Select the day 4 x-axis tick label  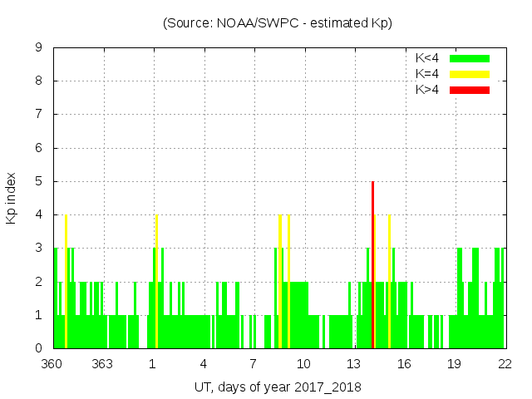[x=203, y=364]
